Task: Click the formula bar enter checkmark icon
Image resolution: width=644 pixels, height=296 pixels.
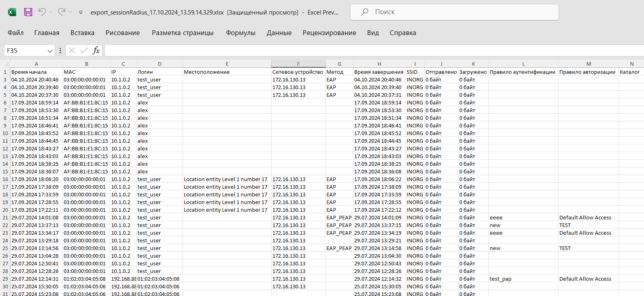Action: pos(84,50)
